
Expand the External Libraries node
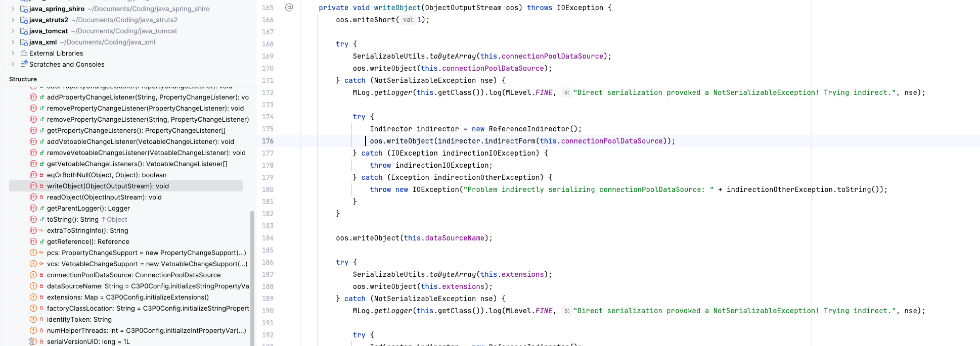(x=13, y=53)
